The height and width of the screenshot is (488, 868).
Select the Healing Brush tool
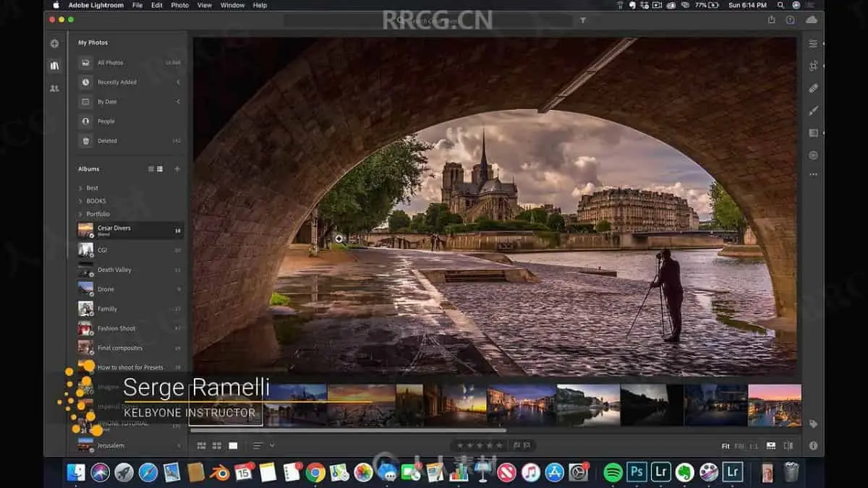[x=813, y=88]
